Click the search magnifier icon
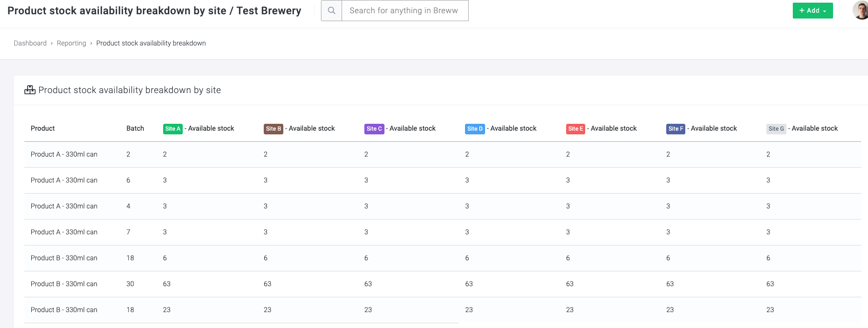The height and width of the screenshot is (328, 868). 332,11
